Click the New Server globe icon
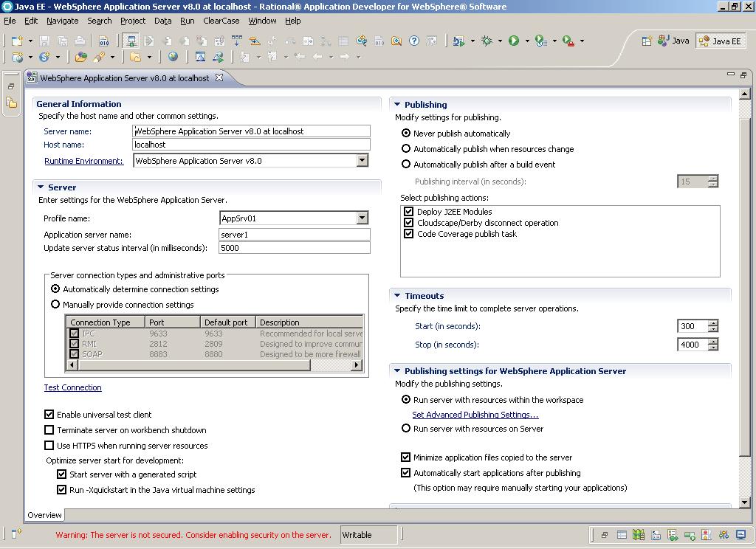This screenshot has width=756, height=549. (18, 57)
